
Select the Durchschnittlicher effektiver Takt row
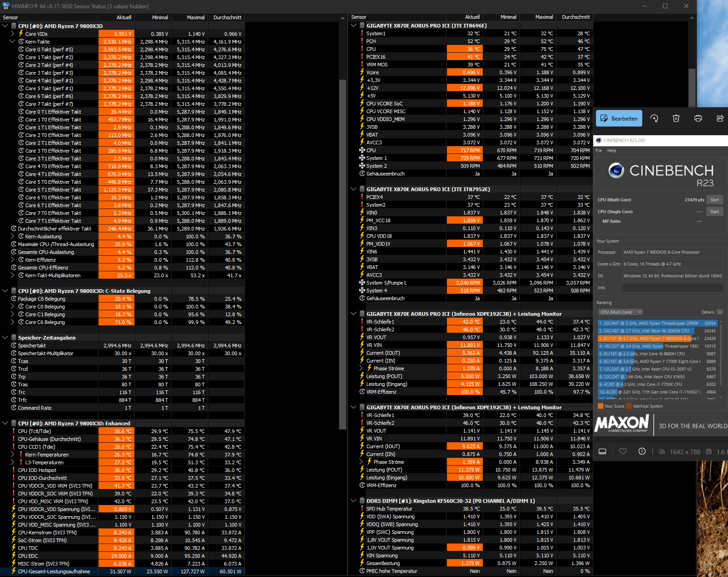(122, 229)
